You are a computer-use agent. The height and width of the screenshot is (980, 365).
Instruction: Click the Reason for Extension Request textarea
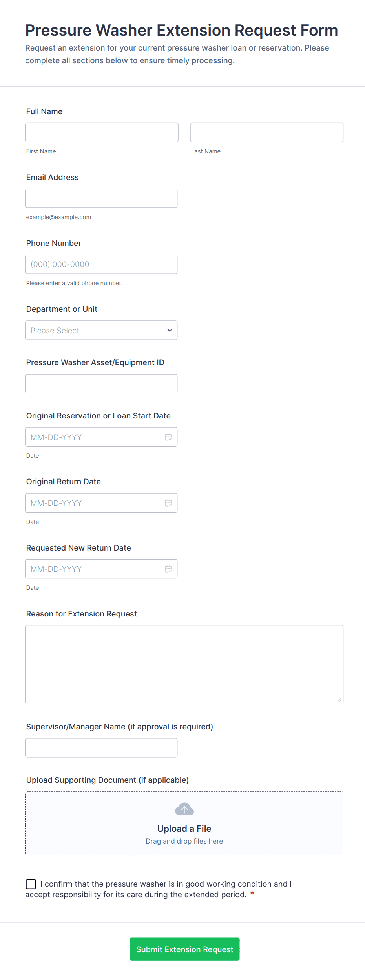184,664
